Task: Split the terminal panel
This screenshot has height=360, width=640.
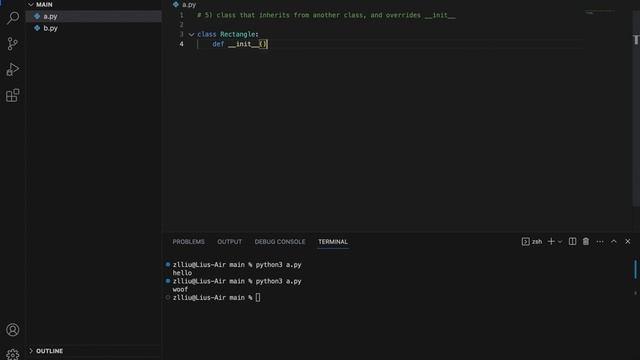Action: (573, 242)
